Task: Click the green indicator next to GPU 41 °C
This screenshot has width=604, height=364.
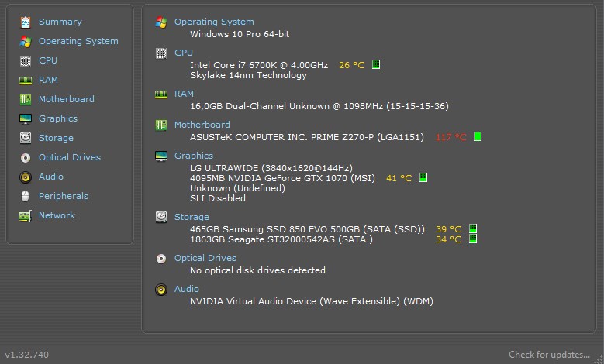Action: (423, 177)
